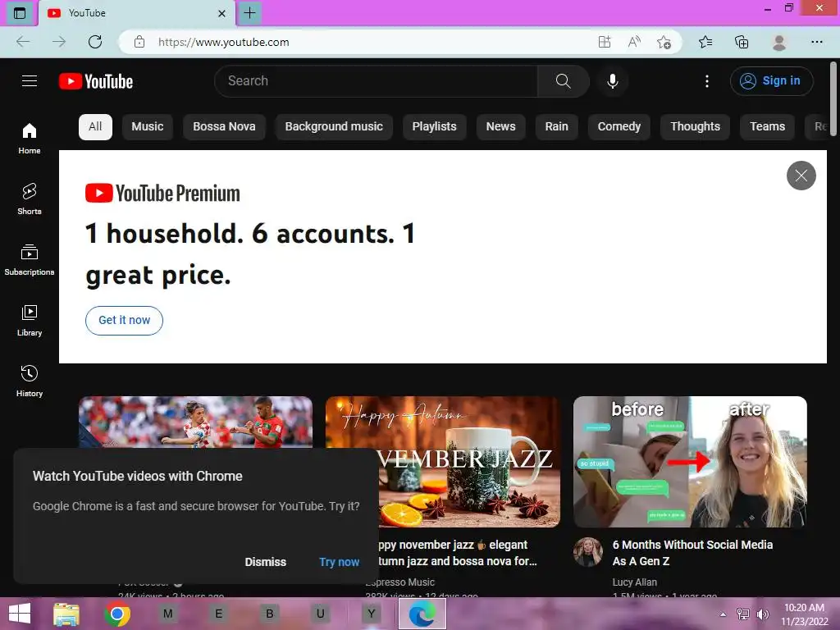Start voice search with microphone icon
Image resolution: width=840 pixels, height=630 pixels.
[612, 81]
